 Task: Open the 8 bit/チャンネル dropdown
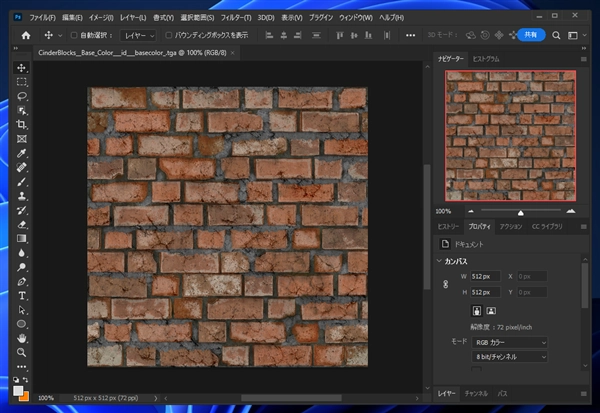(510, 356)
